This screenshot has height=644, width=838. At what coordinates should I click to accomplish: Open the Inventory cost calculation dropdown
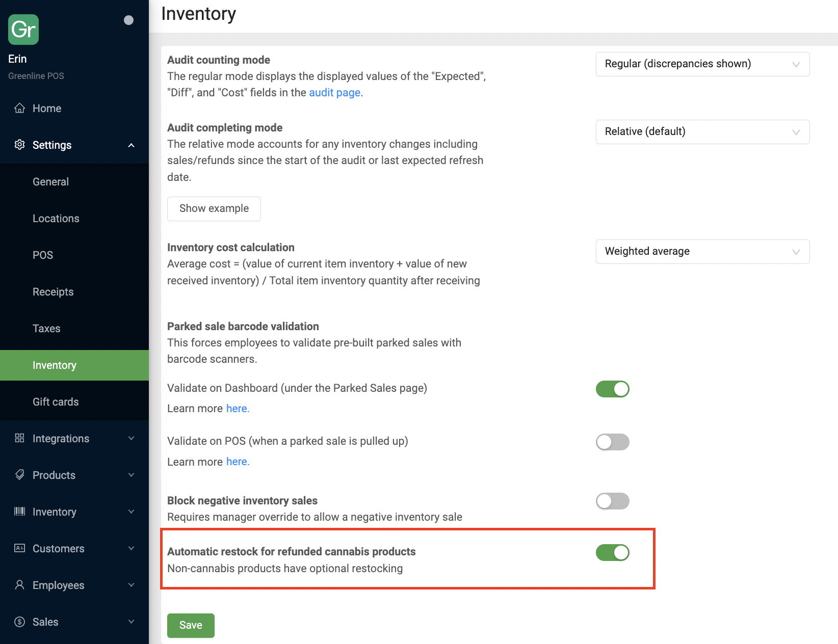[x=702, y=252]
